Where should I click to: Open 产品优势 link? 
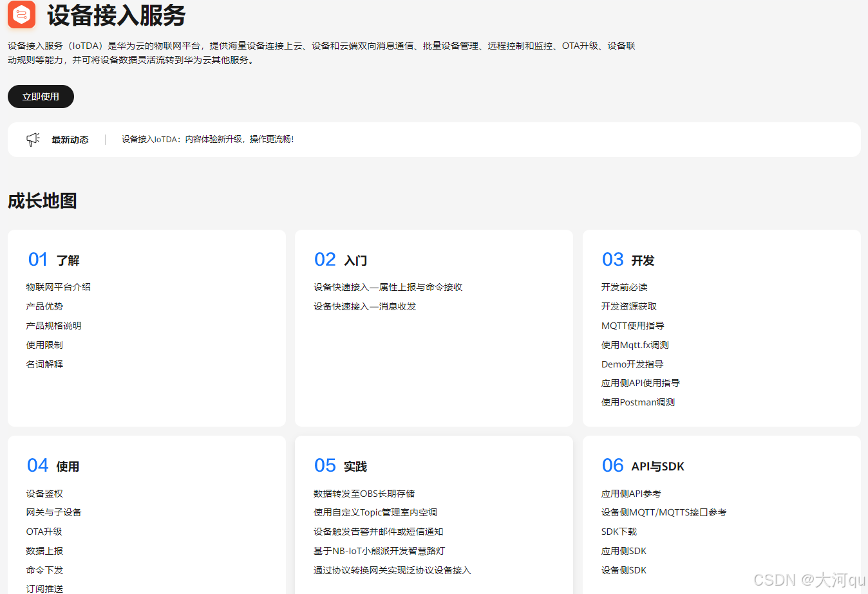click(44, 306)
